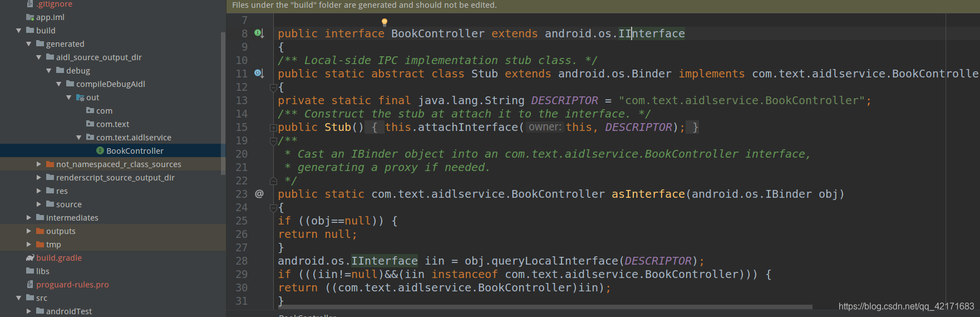Click the "return null;" statement on line 26
This screenshot has width=980, height=317.
[x=318, y=235]
